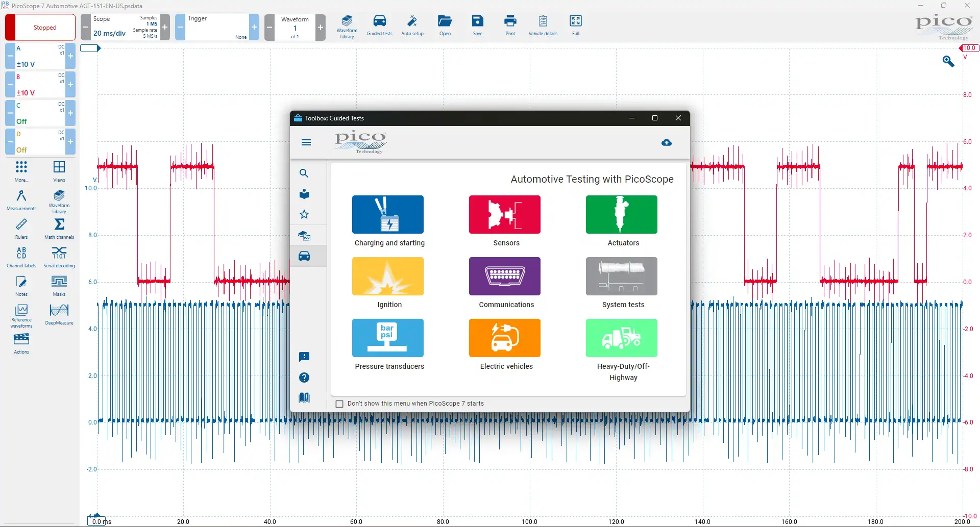The image size is (980, 527).
Task: Open the hamburger menu in Guided Tests
Action: (306, 142)
